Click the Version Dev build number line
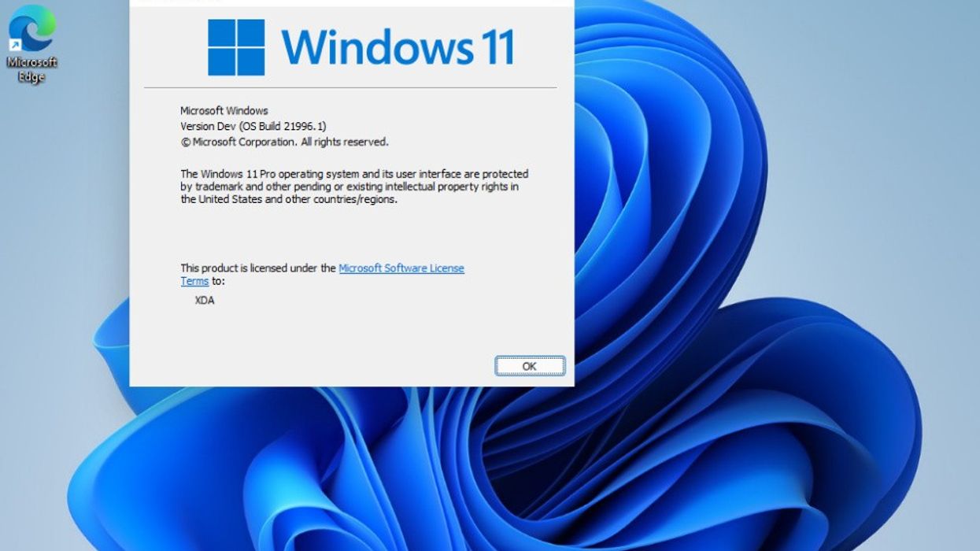 coord(253,125)
